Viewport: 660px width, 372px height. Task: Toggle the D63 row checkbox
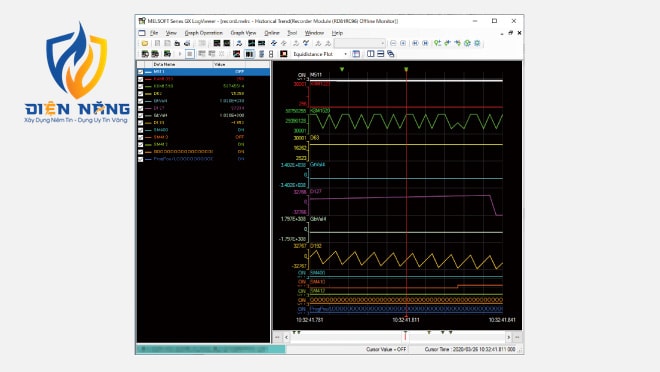pos(141,94)
